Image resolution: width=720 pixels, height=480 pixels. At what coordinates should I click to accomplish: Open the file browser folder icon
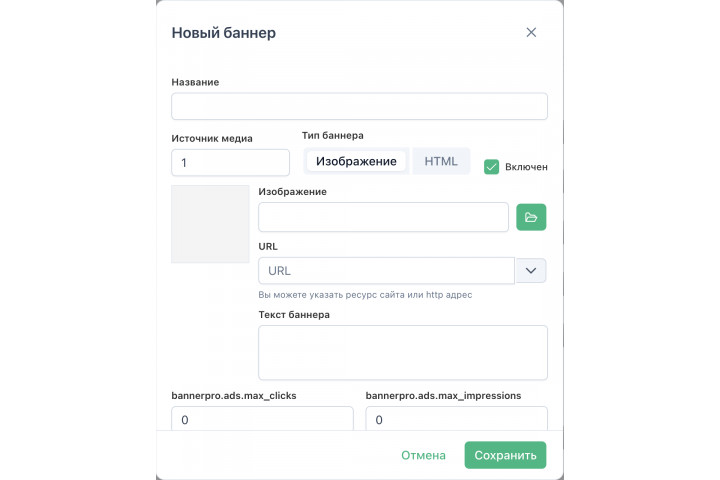531,217
